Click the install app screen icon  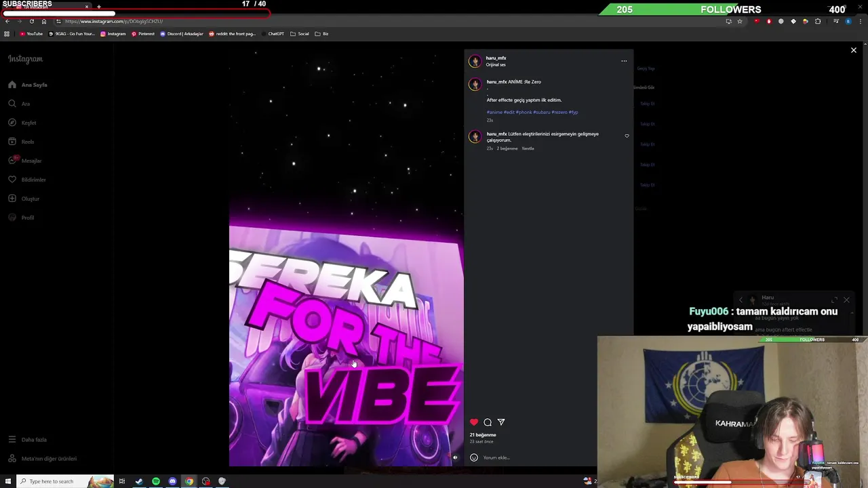tap(728, 22)
